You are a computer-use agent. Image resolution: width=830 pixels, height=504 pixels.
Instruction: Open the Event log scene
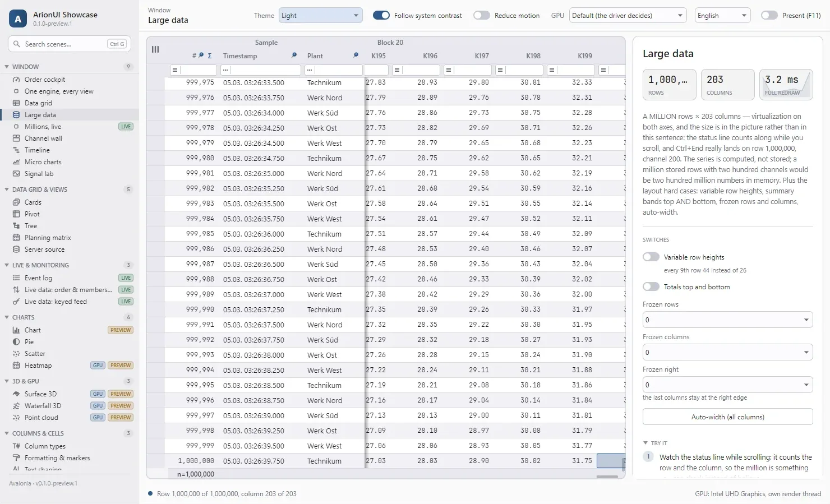(70, 278)
